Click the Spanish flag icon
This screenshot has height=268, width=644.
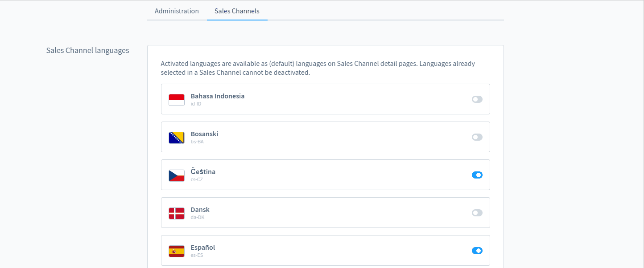click(177, 251)
